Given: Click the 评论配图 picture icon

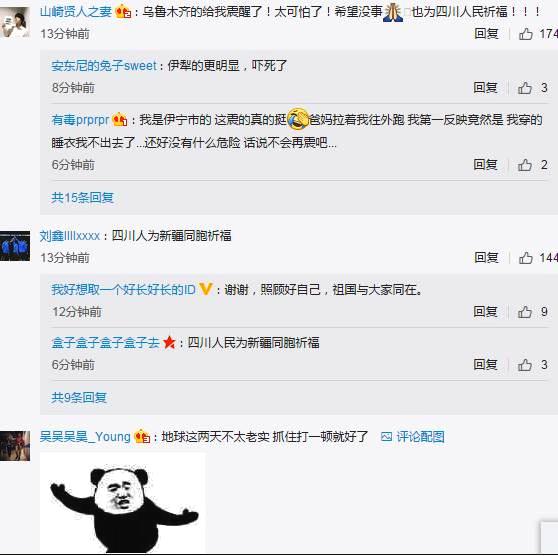Looking at the screenshot, I should click(386, 436).
